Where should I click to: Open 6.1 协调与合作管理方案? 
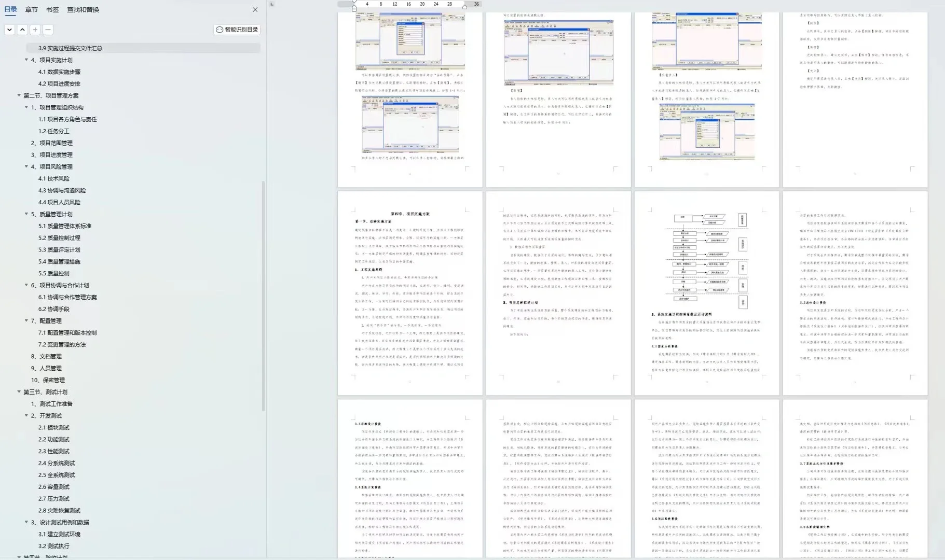point(67,297)
